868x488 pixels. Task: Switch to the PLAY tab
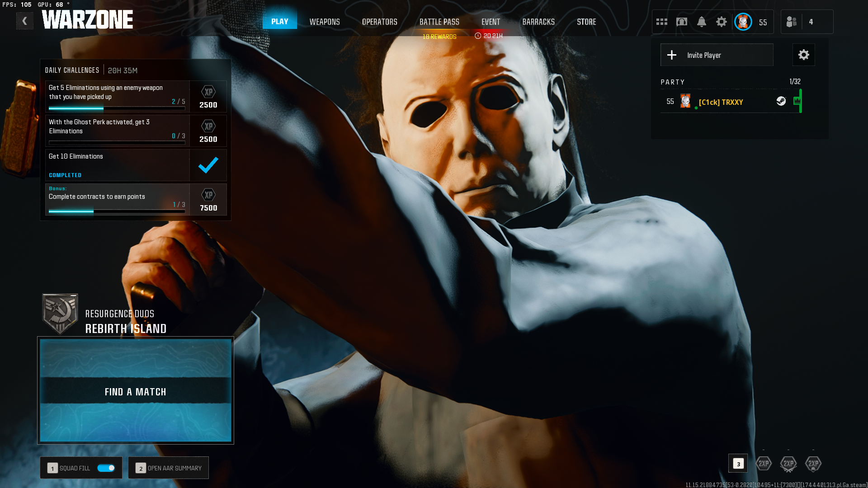click(280, 22)
